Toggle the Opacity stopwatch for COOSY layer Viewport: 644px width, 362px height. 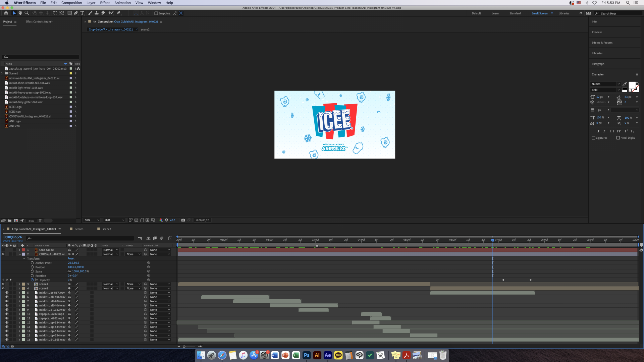(x=33, y=280)
